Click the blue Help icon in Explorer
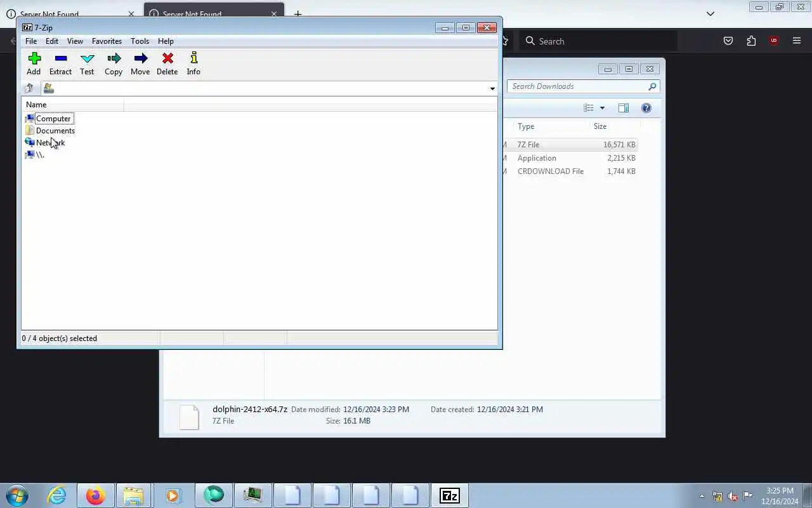Viewport: 812px width, 508px height. pyautogui.click(x=646, y=108)
